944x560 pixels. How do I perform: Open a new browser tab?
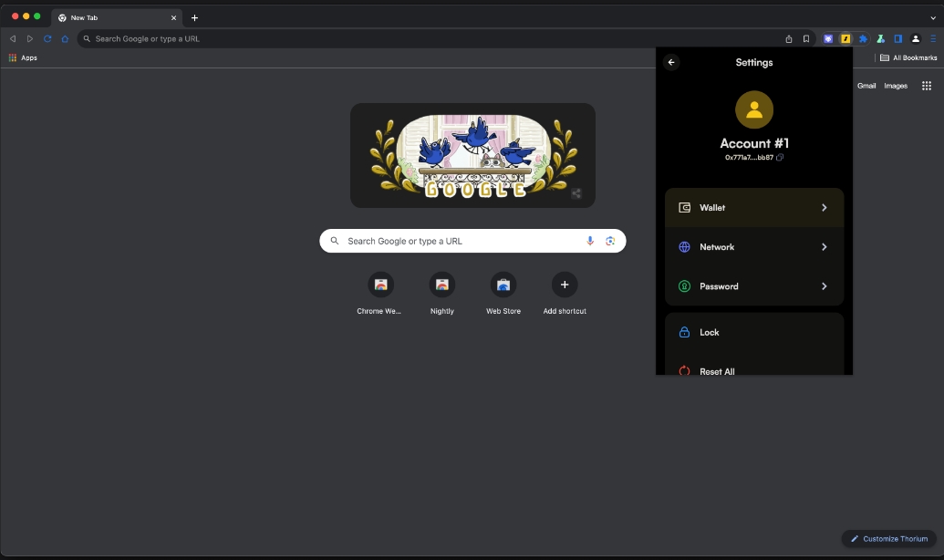194,17
